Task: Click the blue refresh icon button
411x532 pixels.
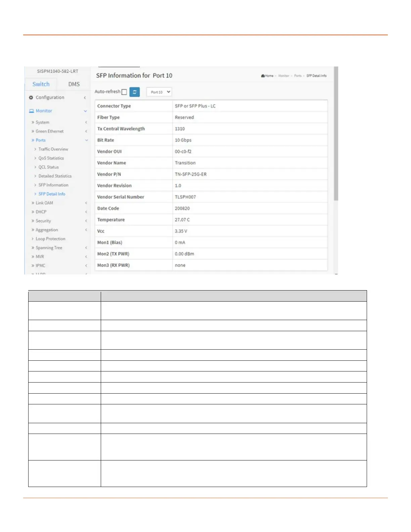Action: click(x=134, y=92)
